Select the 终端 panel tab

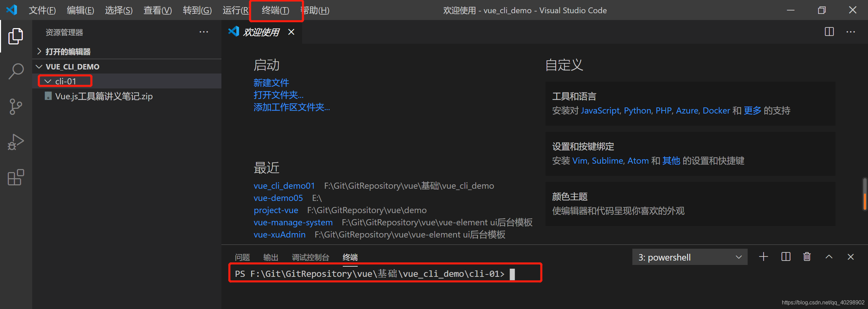tap(350, 257)
